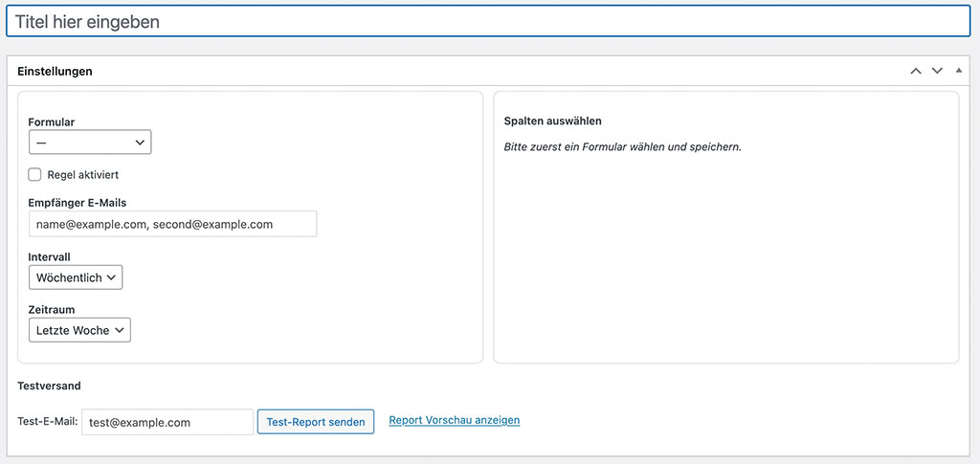The height and width of the screenshot is (464, 980).
Task: Expand the Zeitraum dropdown showing Letzte Woche
Action: point(80,330)
